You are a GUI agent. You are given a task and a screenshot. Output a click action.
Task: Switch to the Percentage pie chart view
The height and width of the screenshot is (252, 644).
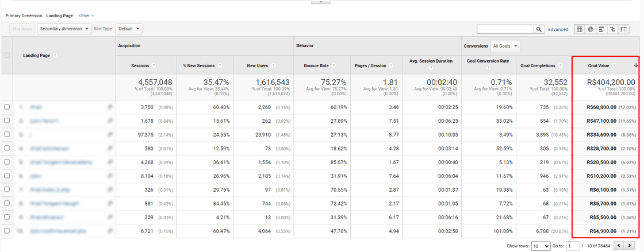tap(591, 29)
